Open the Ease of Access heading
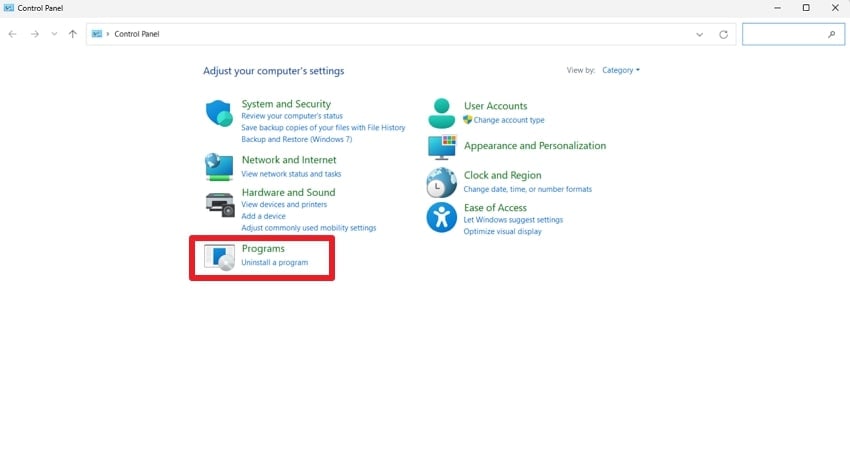The width and height of the screenshot is (850, 454). pos(495,208)
